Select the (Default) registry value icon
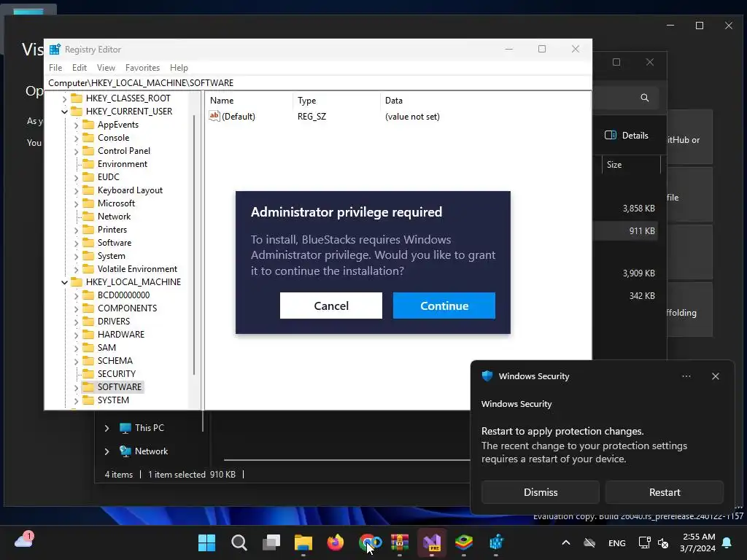Image resolution: width=747 pixels, height=560 pixels. click(x=214, y=116)
